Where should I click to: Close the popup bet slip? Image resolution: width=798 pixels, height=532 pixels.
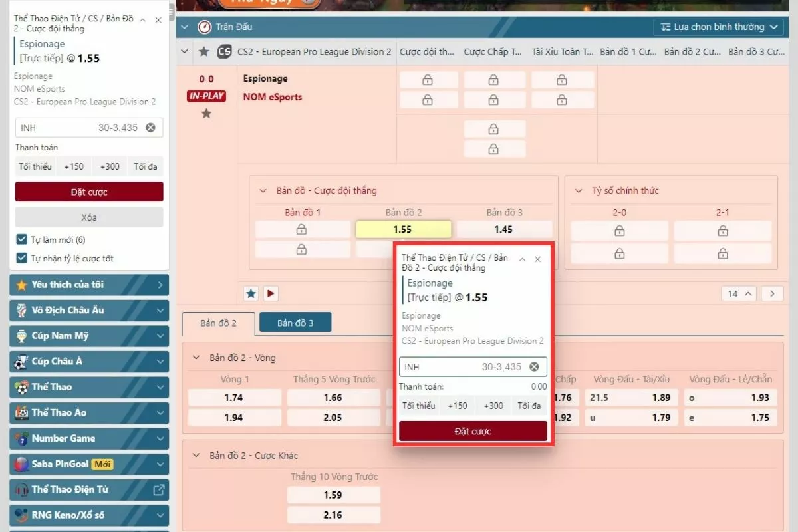pyautogui.click(x=538, y=259)
